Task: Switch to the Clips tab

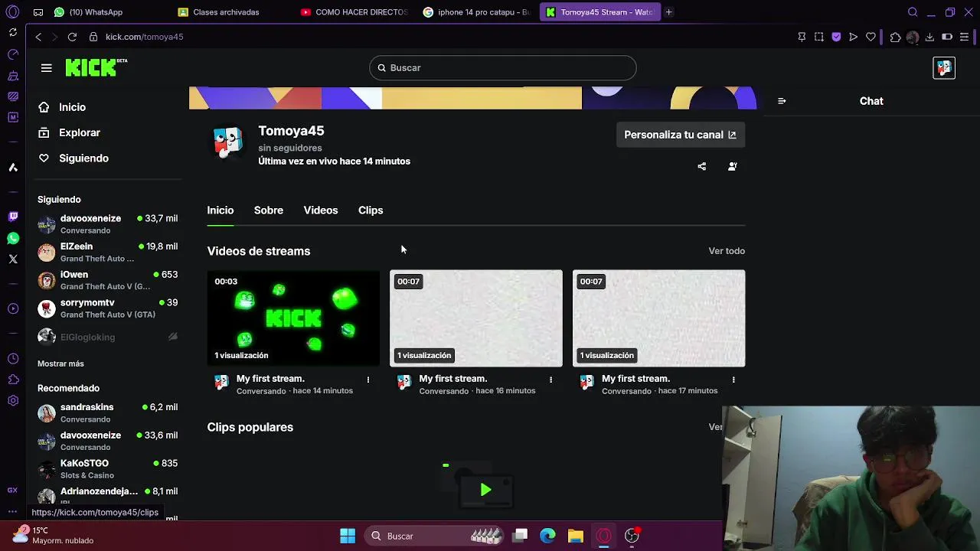Action: point(371,210)
